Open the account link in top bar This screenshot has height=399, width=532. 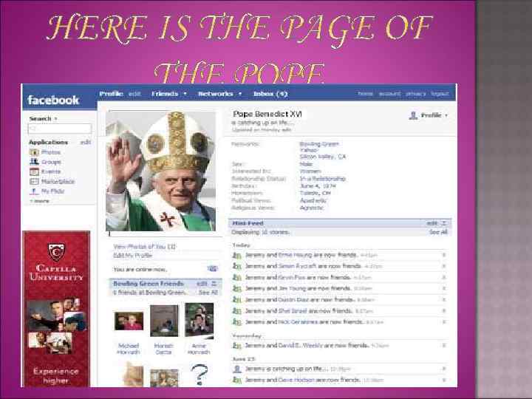pos(390,94)
